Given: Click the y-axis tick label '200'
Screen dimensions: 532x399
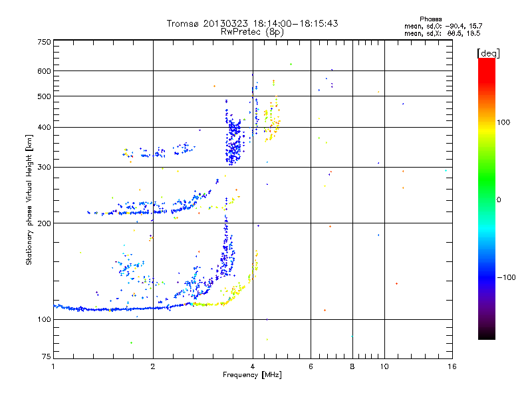Looking at the screenshot, I should coord(44,223).
